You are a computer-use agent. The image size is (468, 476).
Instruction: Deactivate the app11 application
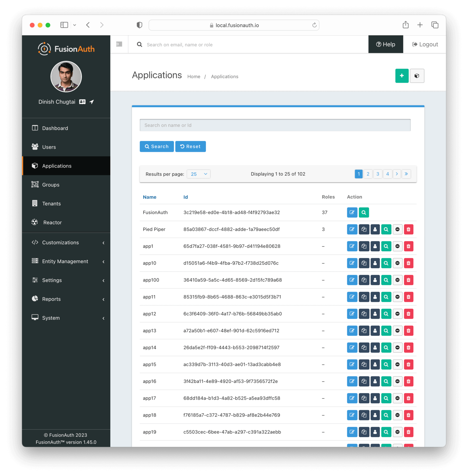tap(397, 297)
